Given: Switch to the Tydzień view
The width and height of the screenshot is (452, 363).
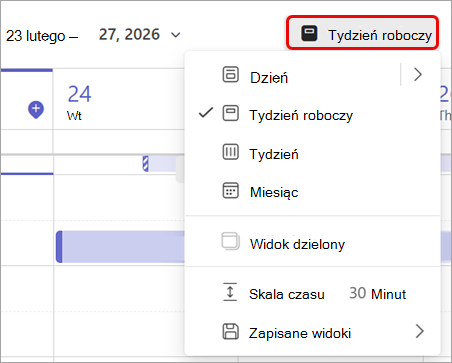Looking at the screenshot, I should pyautogui.click(x=312, y=153).
